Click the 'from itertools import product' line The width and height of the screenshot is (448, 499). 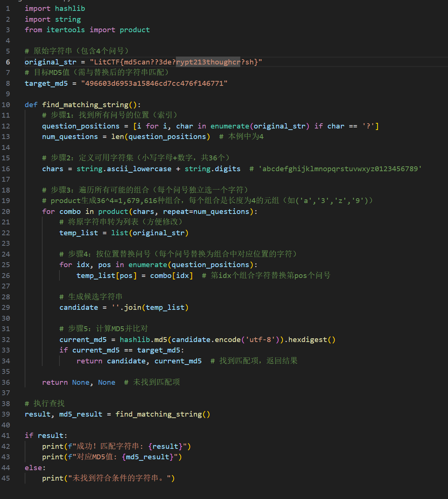[87, 30]
